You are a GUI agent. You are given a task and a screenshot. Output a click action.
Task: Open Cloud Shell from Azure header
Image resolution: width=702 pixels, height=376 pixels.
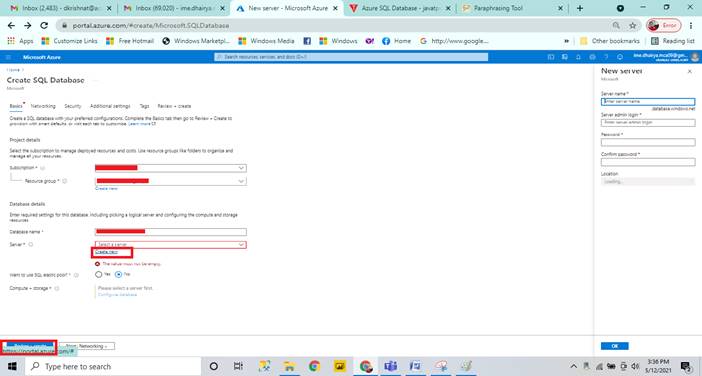pos(551,57)
